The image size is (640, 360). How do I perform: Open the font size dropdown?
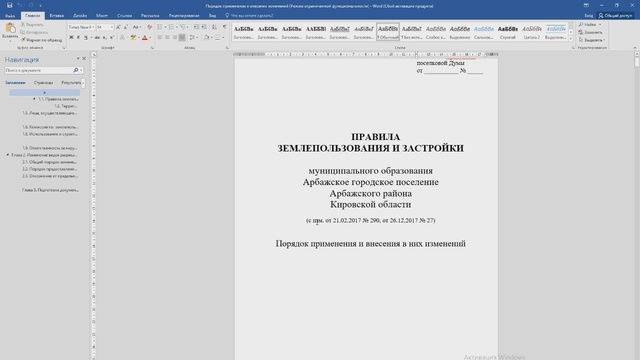(112, 27)
